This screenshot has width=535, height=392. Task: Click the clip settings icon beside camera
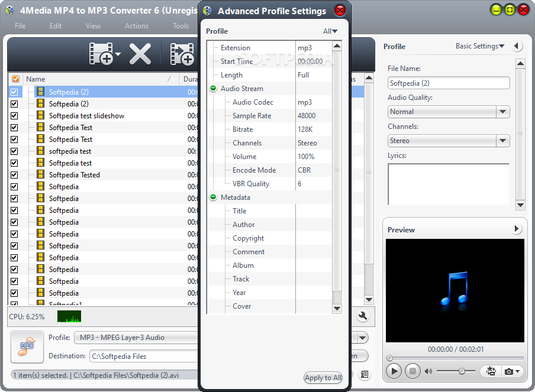[491, 371]
